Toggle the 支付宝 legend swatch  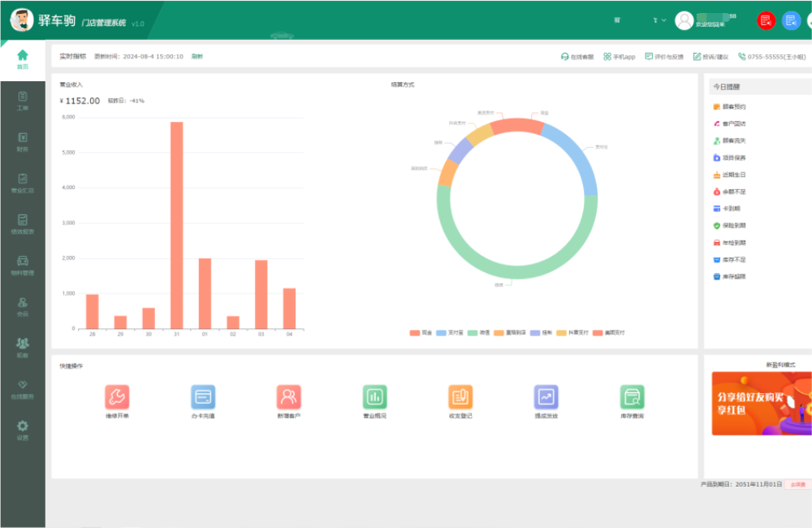pyautogui.click(x=441, y=333)
